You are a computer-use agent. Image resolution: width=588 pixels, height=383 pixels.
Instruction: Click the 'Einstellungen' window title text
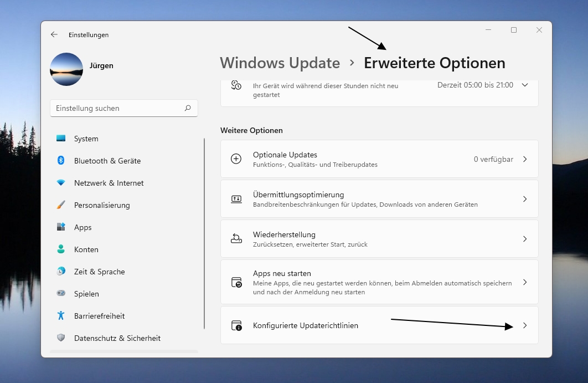(89, 35)
